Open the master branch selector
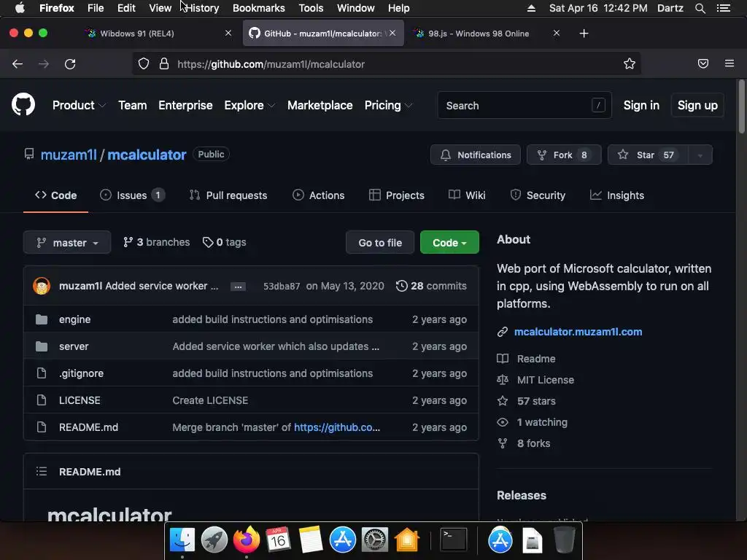 [x=67, y=242]
